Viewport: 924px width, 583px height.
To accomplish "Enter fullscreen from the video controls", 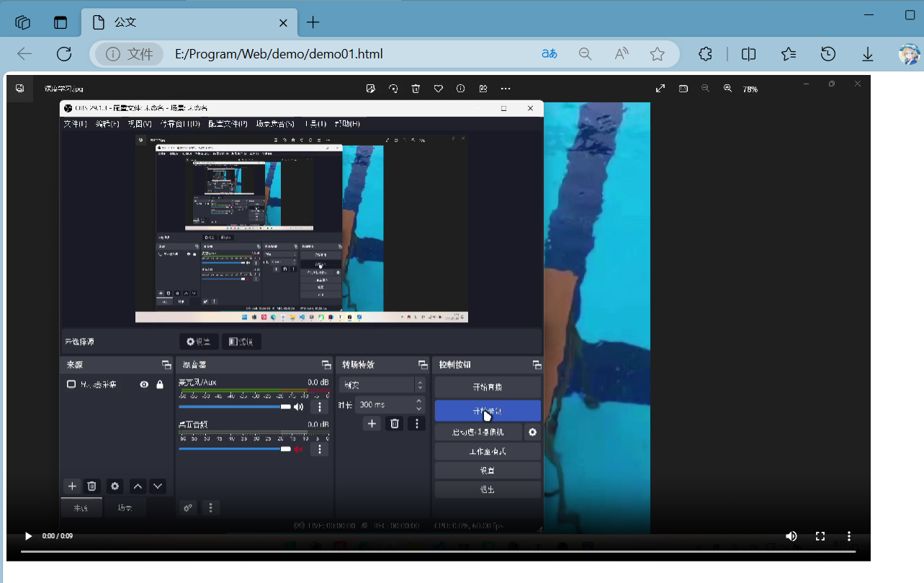I will point(820,536).
